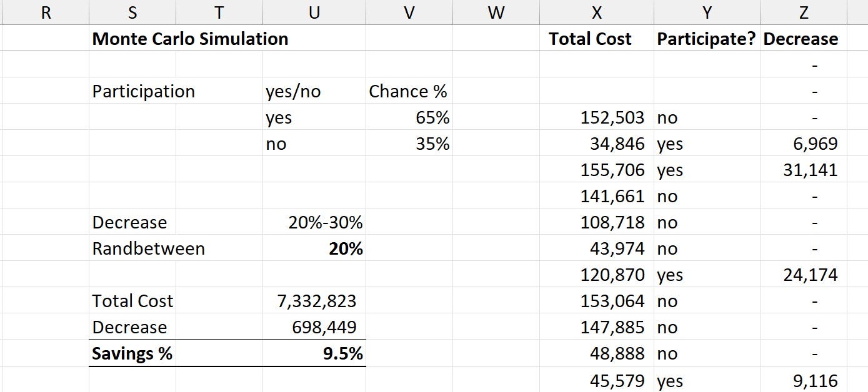
Task: Select the Total Cost 7,332,823 cell
Action: coord(314,301)
